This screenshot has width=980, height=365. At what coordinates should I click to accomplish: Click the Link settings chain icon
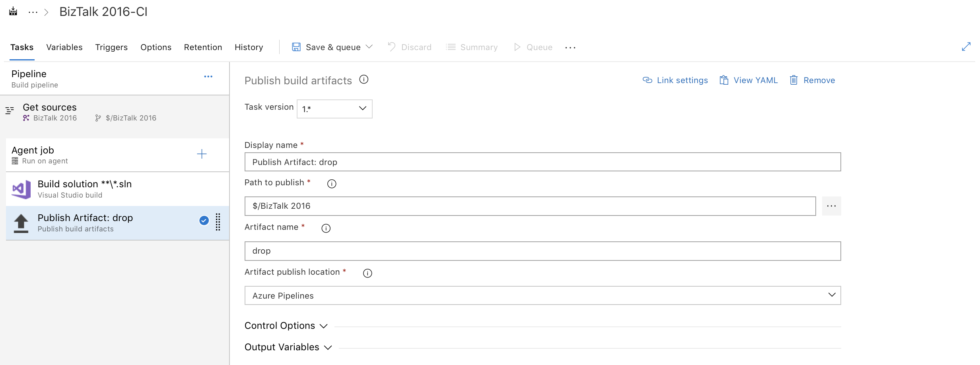pos(647,80)
